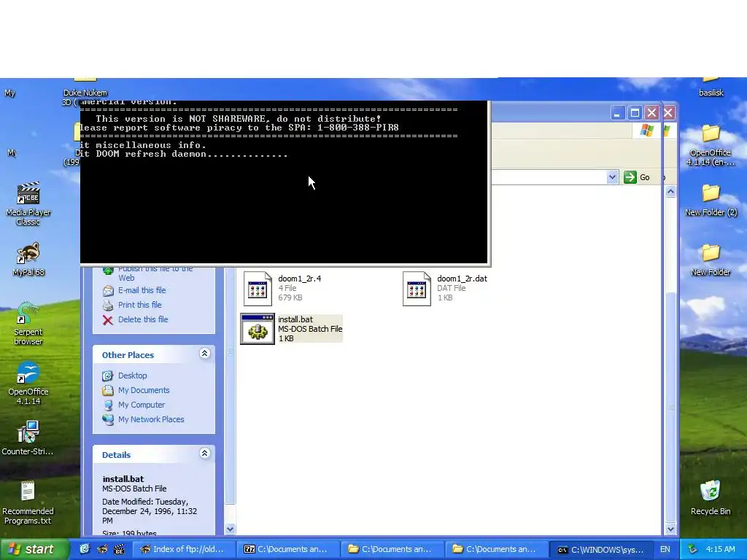Select the doom1_2r.4 file icon
Screen dimensions: 747x560
click(x=258, y=289)
